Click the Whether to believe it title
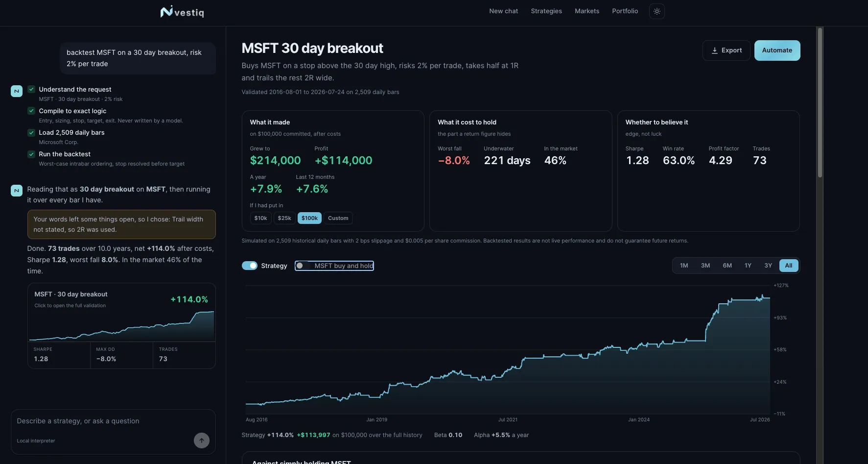 tap(657, 122)
